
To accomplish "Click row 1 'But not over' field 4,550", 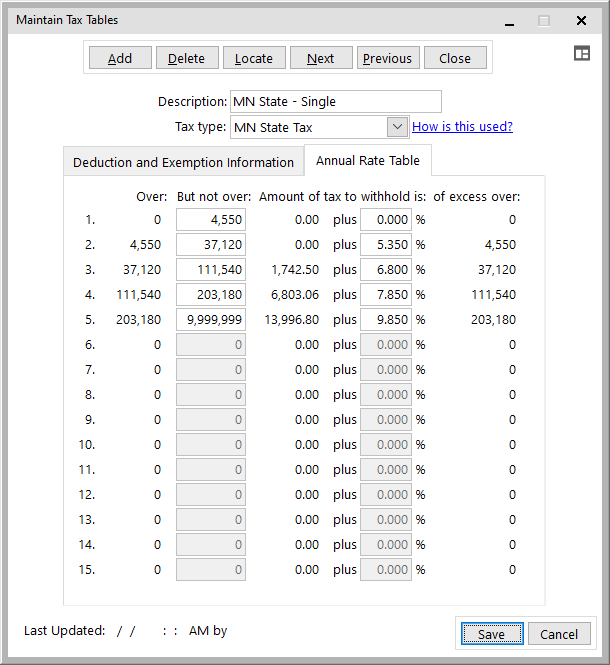I will click(211, 220).
